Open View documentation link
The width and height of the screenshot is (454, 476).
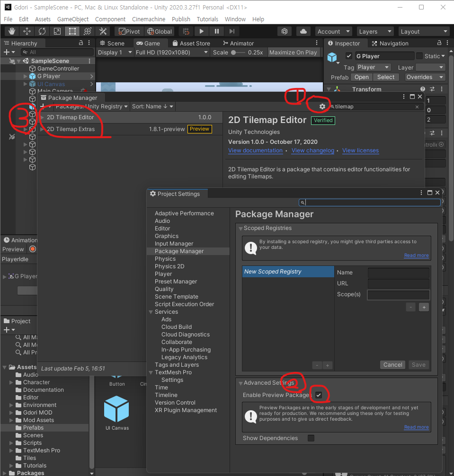(255, 150)
